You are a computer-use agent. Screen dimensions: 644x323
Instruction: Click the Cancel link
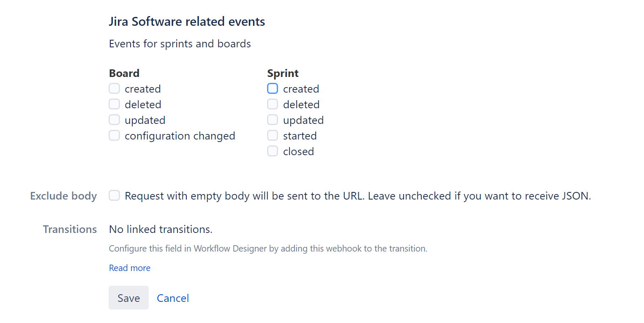[x=172, y=298]
